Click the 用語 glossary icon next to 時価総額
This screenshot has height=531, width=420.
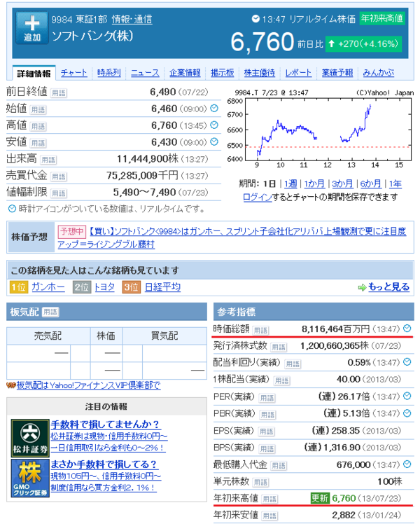pyautogui.click(x=260, y=330)
